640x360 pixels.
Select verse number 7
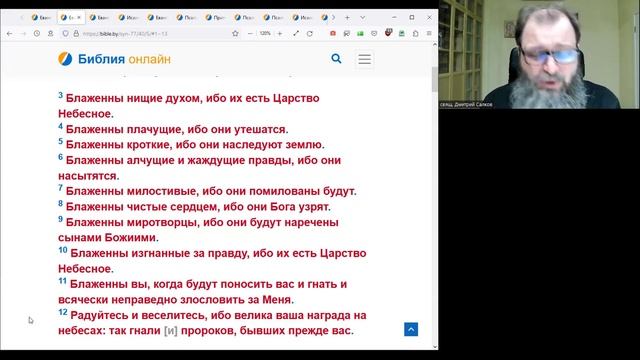pyautogui.click(x=60, y=188)
